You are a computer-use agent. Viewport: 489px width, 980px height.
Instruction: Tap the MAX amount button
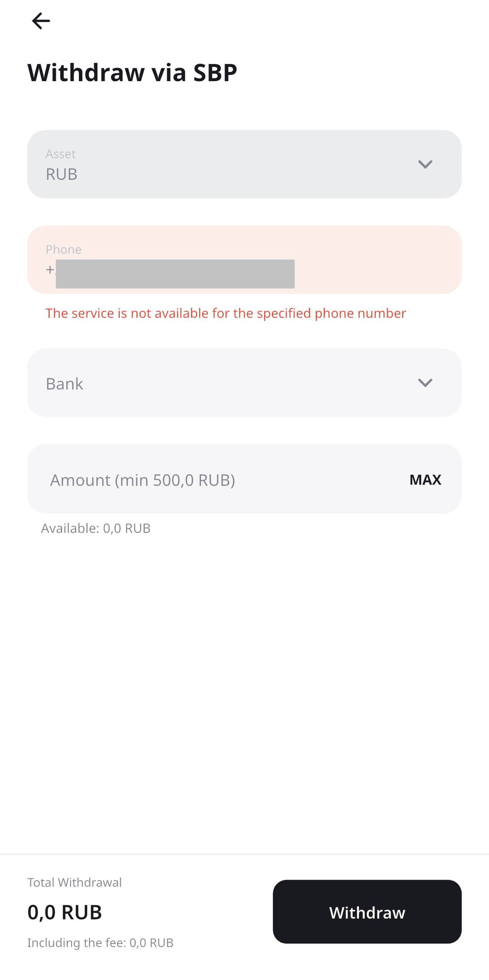(425, 480)
